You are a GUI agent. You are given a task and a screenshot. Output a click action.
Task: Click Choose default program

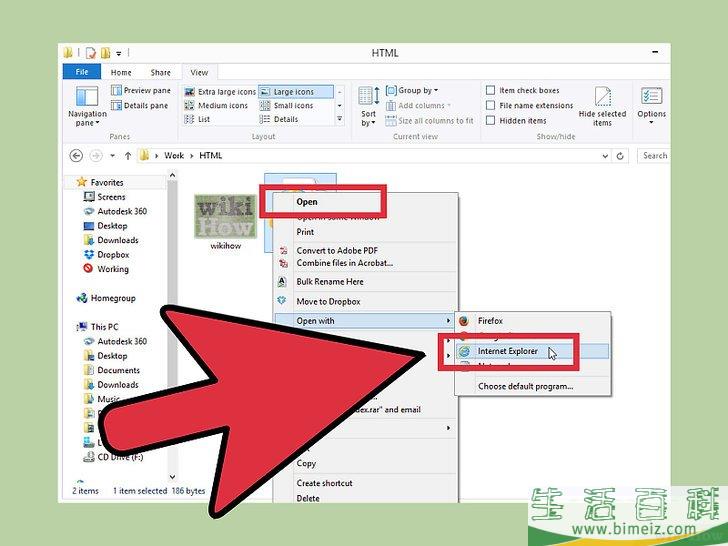click(x=526, y=386)
